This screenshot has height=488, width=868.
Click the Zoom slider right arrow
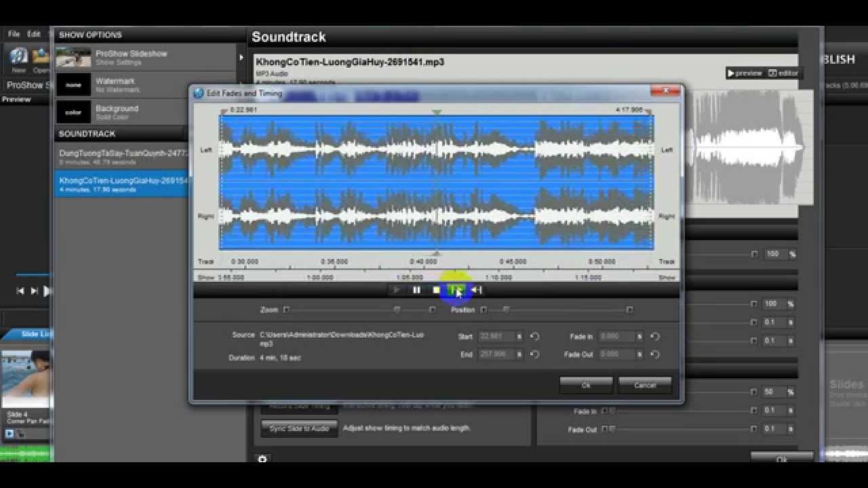[432, 310]
